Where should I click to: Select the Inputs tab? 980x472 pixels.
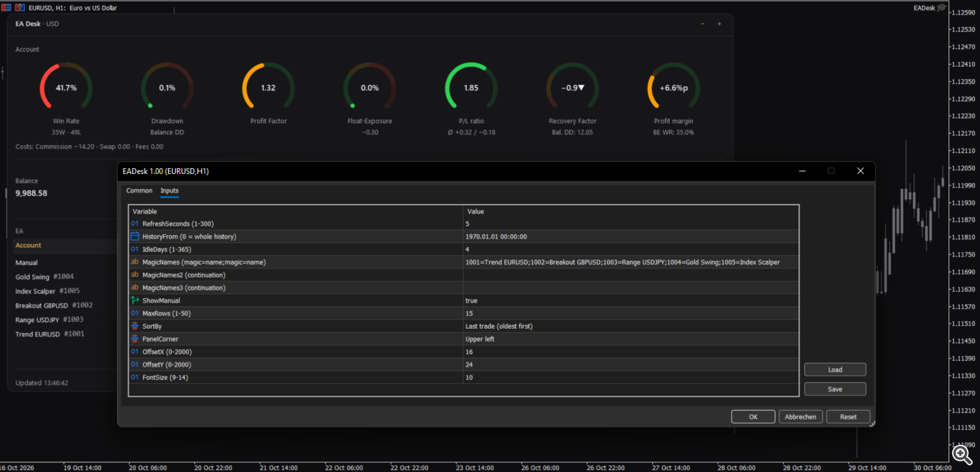(169, 191)
